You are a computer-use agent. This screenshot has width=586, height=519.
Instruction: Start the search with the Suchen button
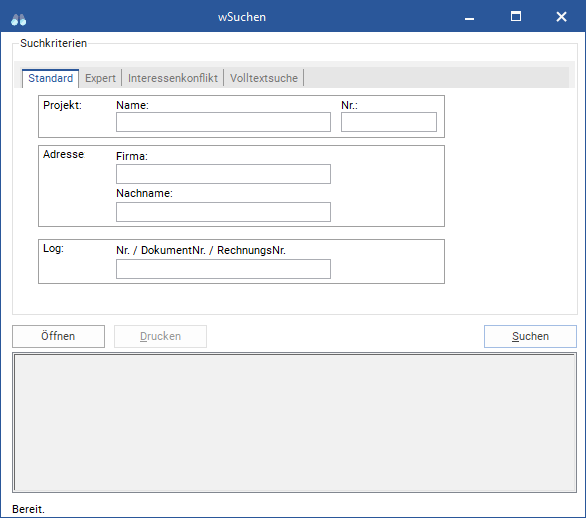530,336
